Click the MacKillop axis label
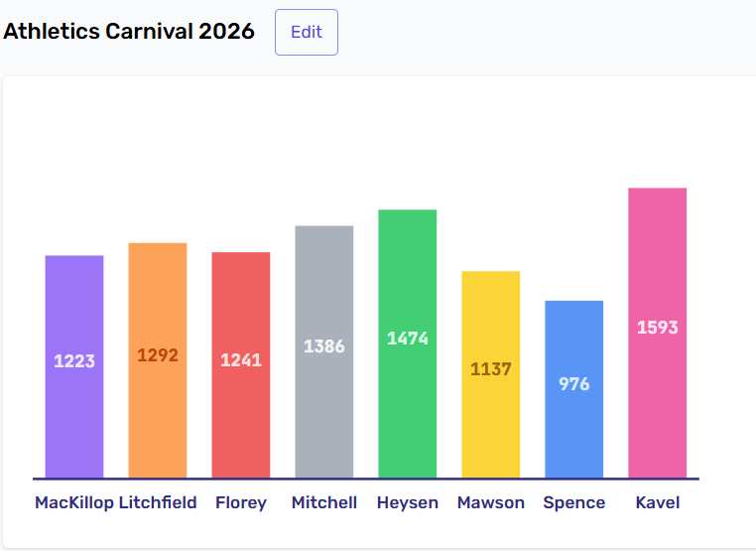This screenshot has width=756, height=551. [74, 502]
